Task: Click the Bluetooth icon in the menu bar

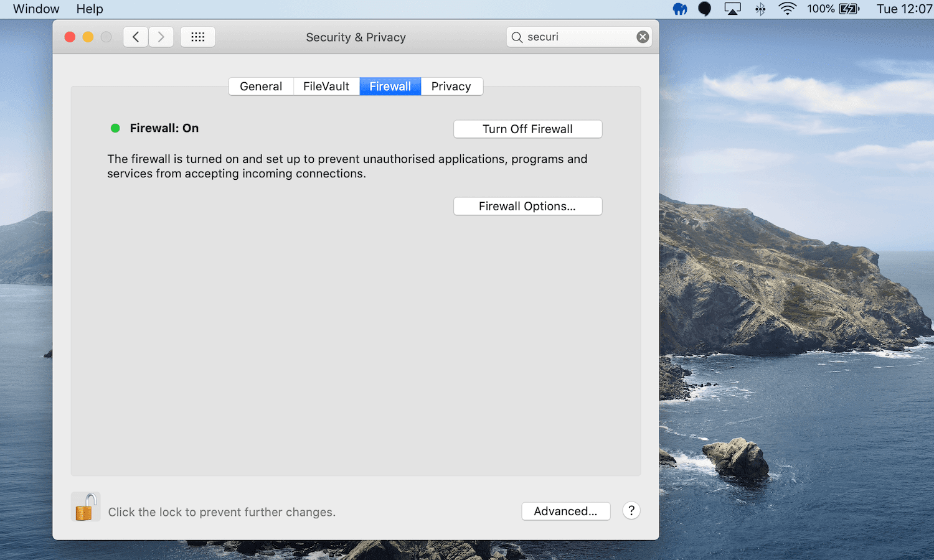Action: (x=760, y=9)
